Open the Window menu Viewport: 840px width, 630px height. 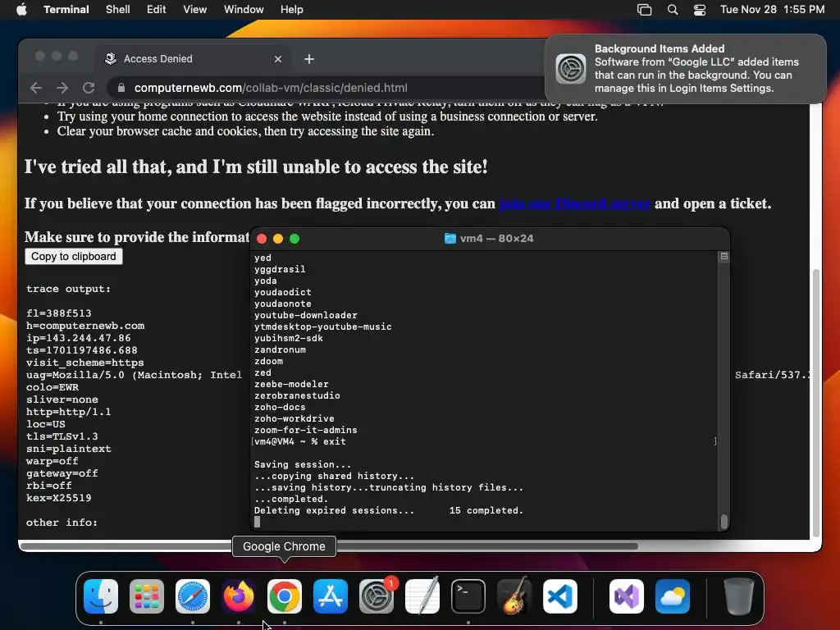point(243,9)
